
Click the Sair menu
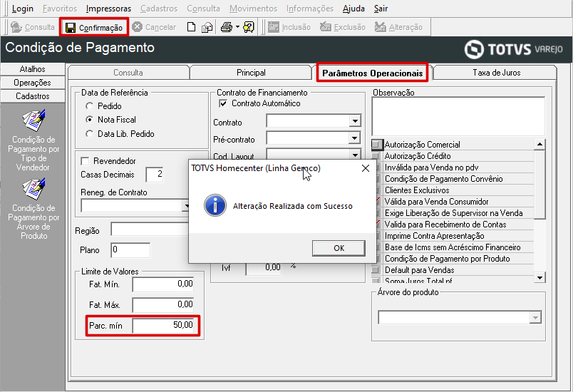coord(381,9)
